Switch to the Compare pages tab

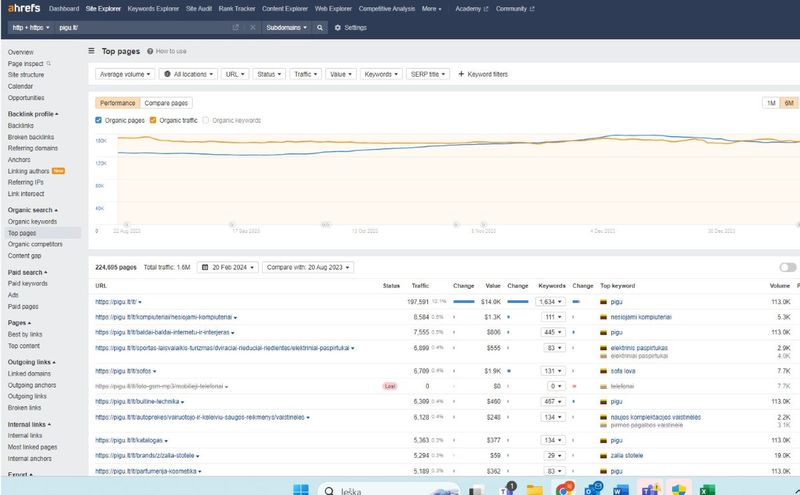pyautogui.click(x=166, y=103)
